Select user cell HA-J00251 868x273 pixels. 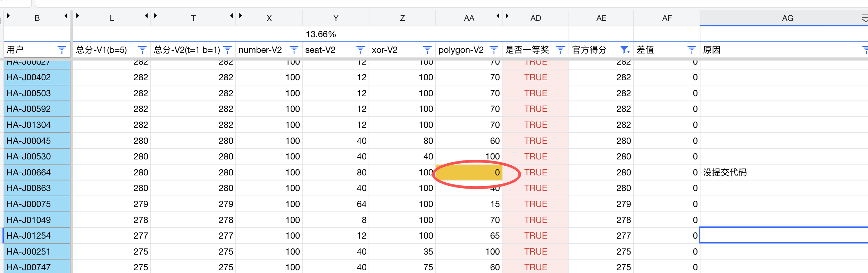pos(37,251)
